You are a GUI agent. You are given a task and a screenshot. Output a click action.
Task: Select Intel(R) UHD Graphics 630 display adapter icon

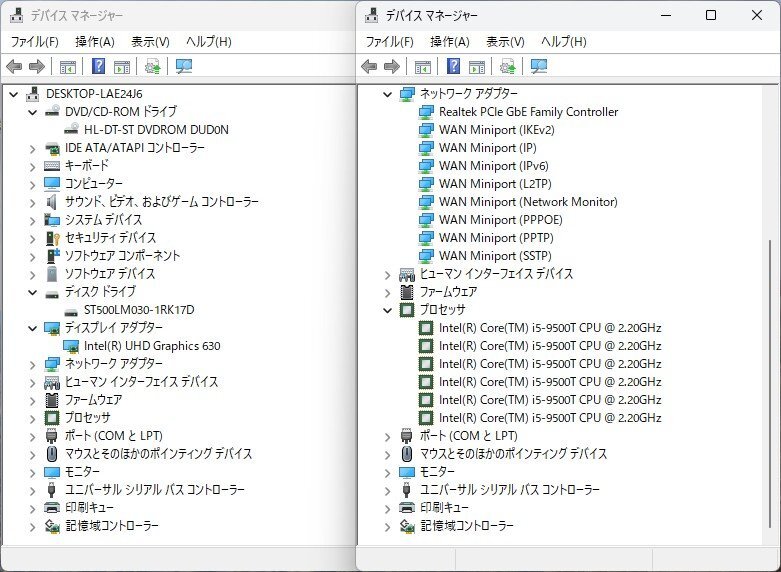pos(71,346)
